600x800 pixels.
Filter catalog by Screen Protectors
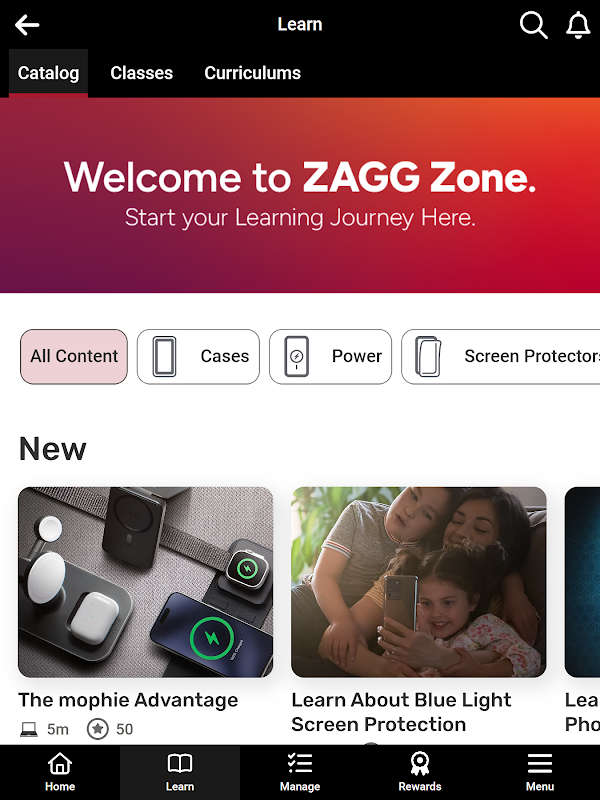coord(501,356)
